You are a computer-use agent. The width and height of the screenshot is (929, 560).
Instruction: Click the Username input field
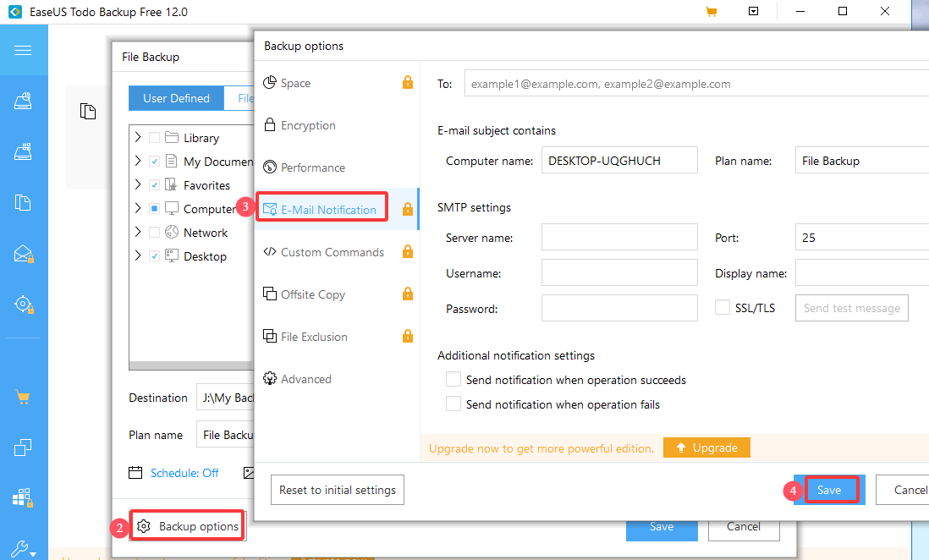tap(619, 273)
